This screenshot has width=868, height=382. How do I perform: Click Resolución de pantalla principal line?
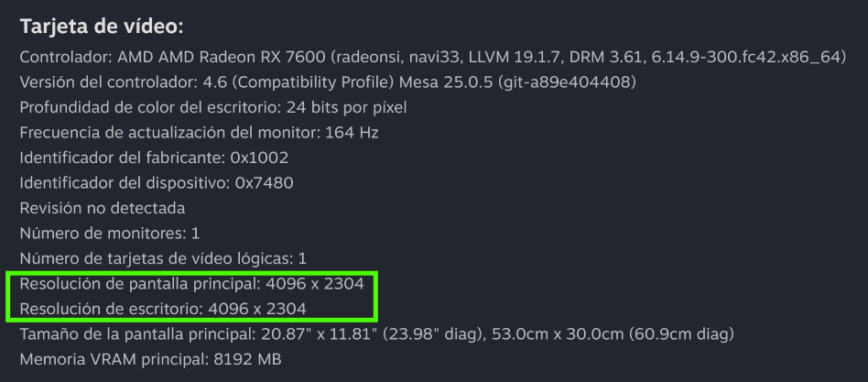coord(191,284)
